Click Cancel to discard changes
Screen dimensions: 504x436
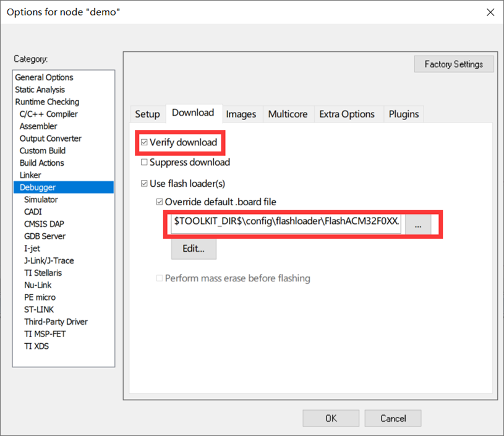[393, 419]
